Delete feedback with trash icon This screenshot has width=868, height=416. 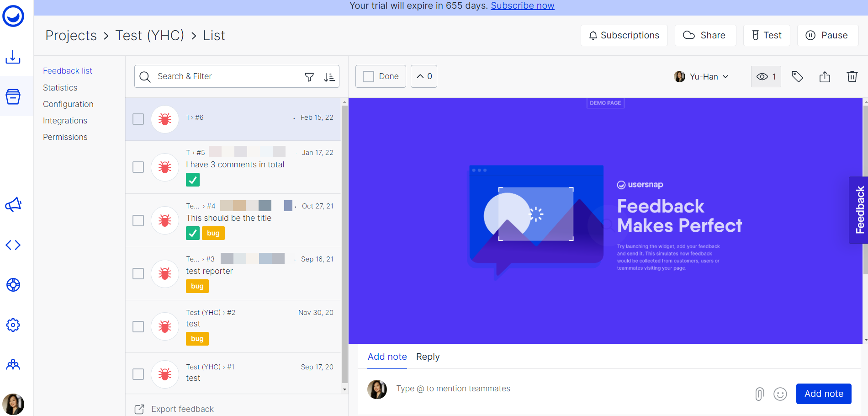click(x=852, y=76)
